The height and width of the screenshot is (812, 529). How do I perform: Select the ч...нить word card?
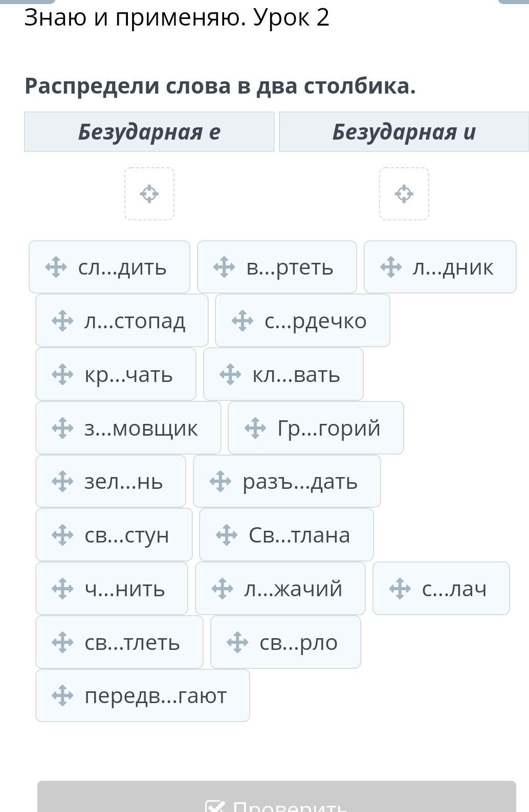click(112, 589)
